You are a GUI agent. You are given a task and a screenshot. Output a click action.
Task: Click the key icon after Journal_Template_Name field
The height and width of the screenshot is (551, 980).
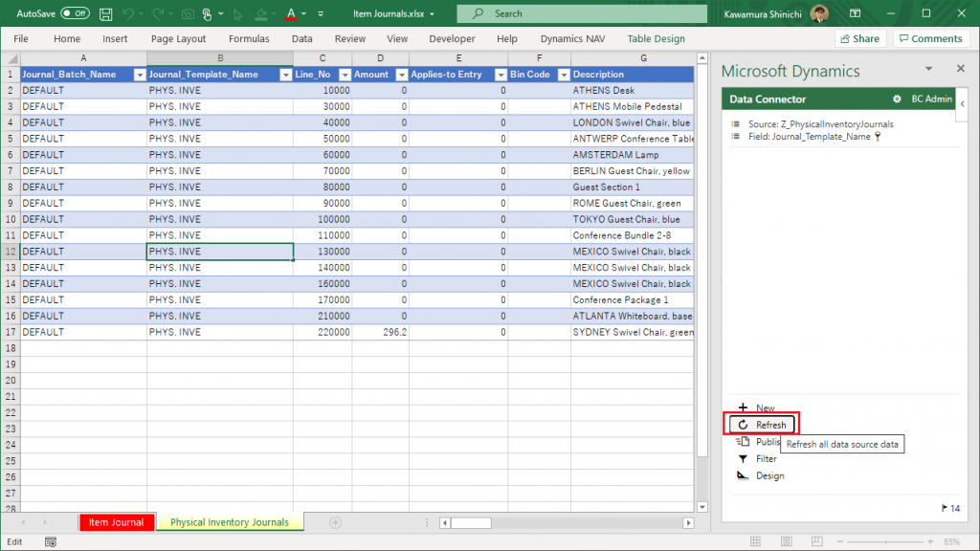[878, 136]
